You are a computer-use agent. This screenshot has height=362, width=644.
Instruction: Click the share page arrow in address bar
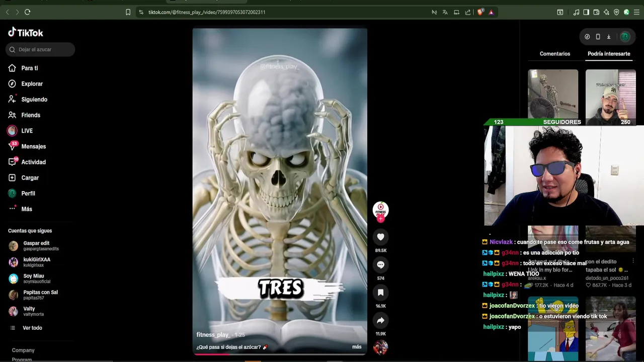[x=468, y=12]
